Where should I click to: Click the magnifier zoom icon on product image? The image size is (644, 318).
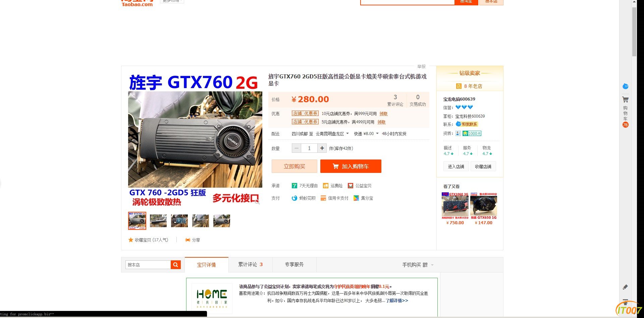tap(257, 202)
